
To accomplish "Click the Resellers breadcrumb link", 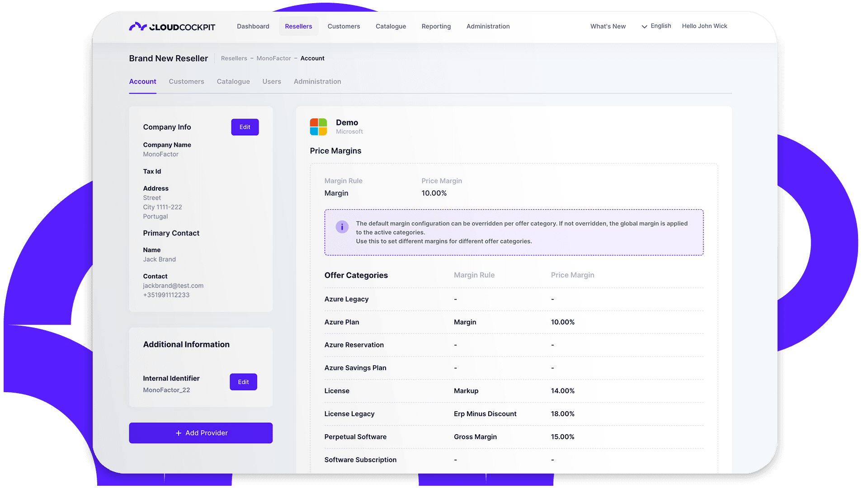I will pos(234,58).
